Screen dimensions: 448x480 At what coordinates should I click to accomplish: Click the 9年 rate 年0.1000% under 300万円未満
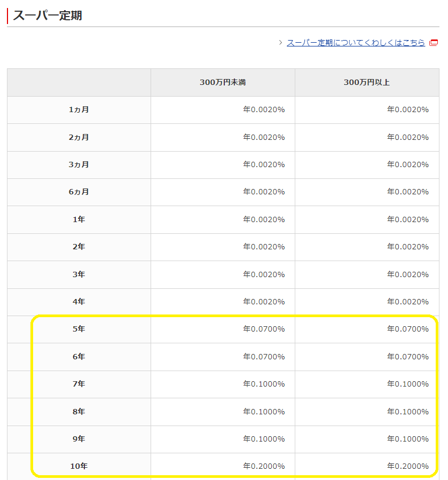pyautogui.click(x=264, y=439)
